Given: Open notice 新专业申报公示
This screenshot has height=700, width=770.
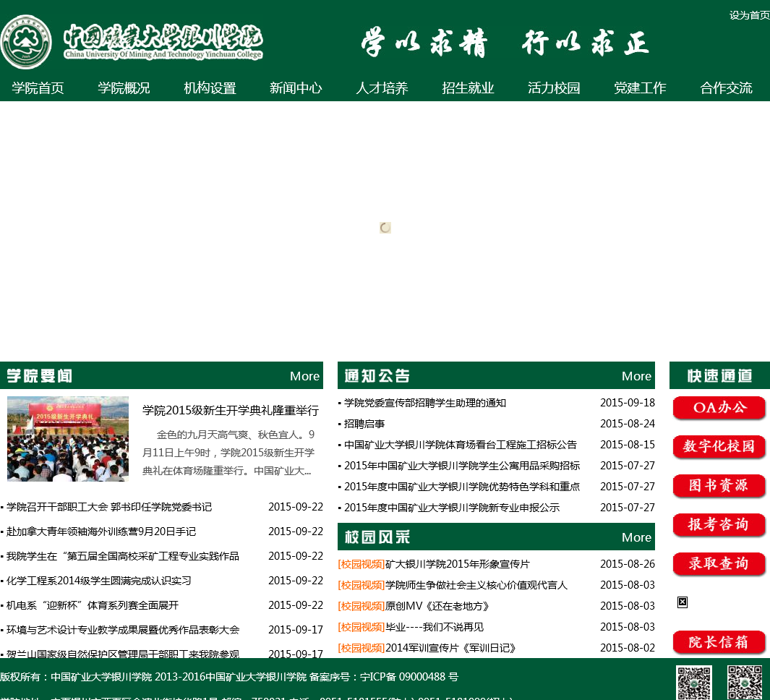Looking at the screenshot, I should tap(452, 508).
